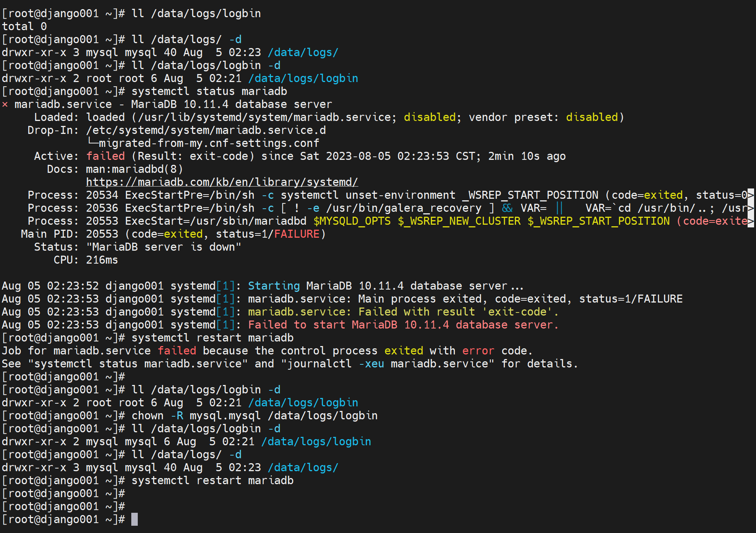Click the red 'failed' word on Active line
This screenshot has height=533, width=756.
[105, 156]
